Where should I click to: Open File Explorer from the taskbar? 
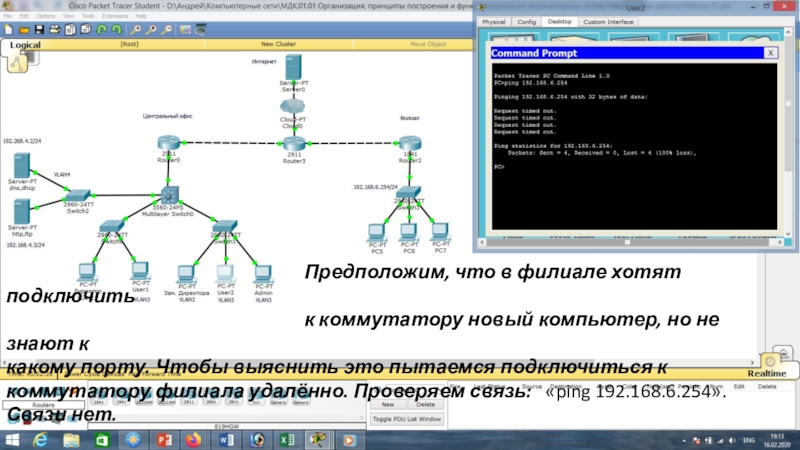(71, 440)
